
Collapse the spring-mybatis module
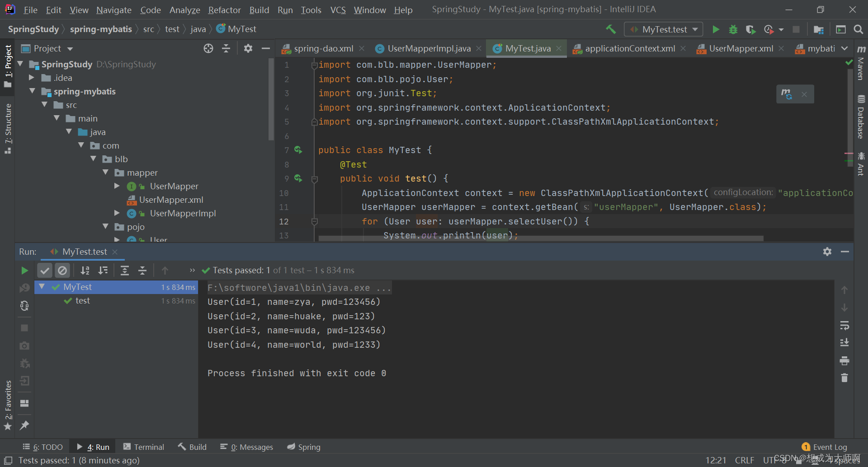tap(32, 91)
